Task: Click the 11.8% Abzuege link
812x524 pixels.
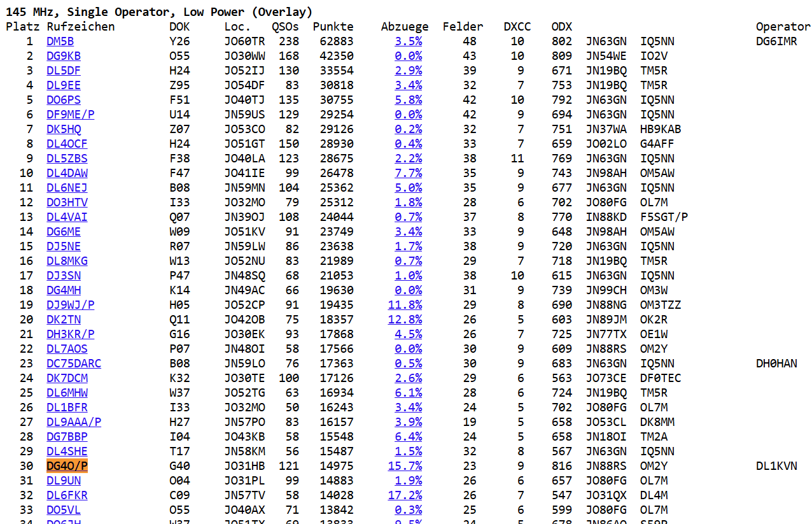Action: (405, 305)
